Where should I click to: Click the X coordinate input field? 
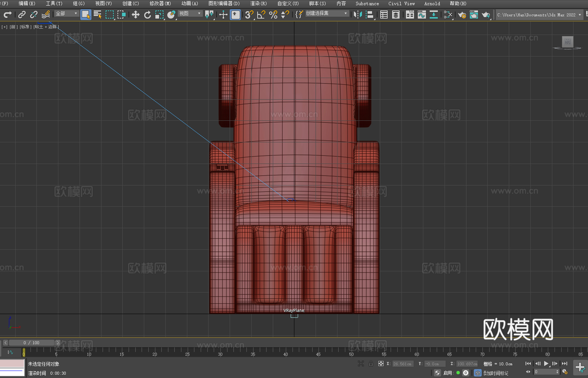[402, 364]
